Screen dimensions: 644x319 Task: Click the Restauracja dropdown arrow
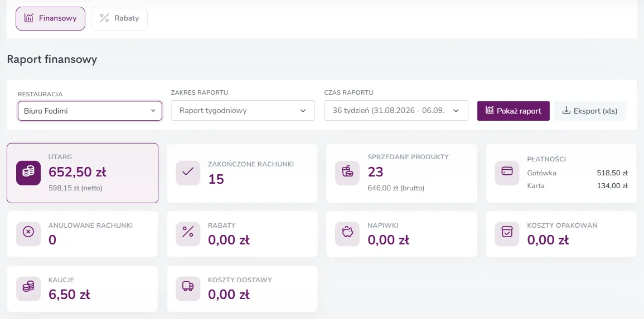pyautogui.click(x=153, y=111)
